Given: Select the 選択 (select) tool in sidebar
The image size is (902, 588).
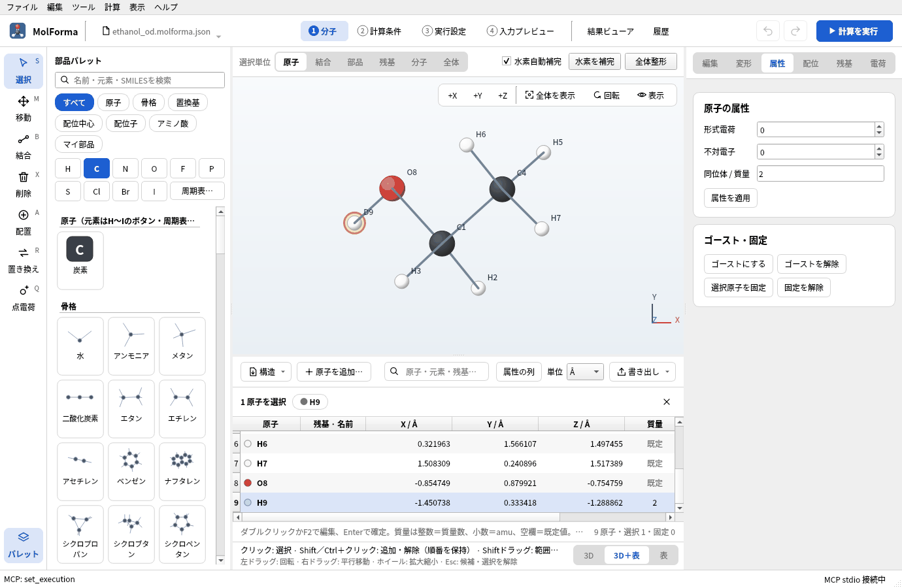Looking at the screenshot, I should click(24, 71).
